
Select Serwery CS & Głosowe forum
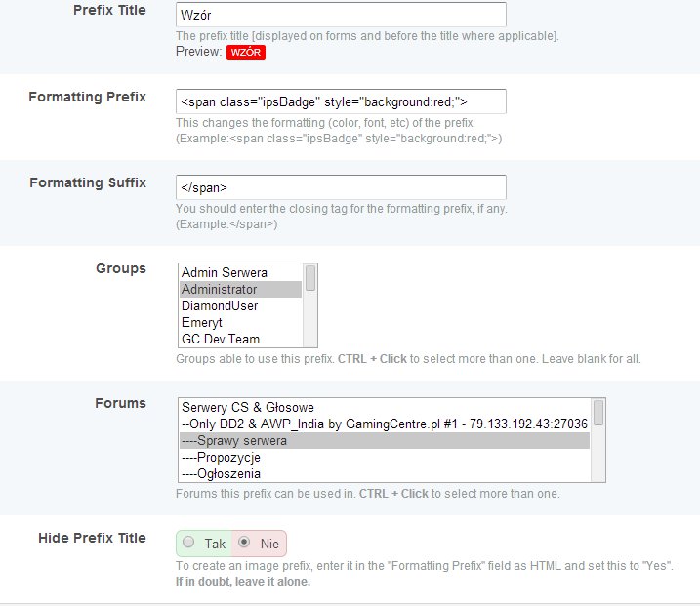[248, 408]
